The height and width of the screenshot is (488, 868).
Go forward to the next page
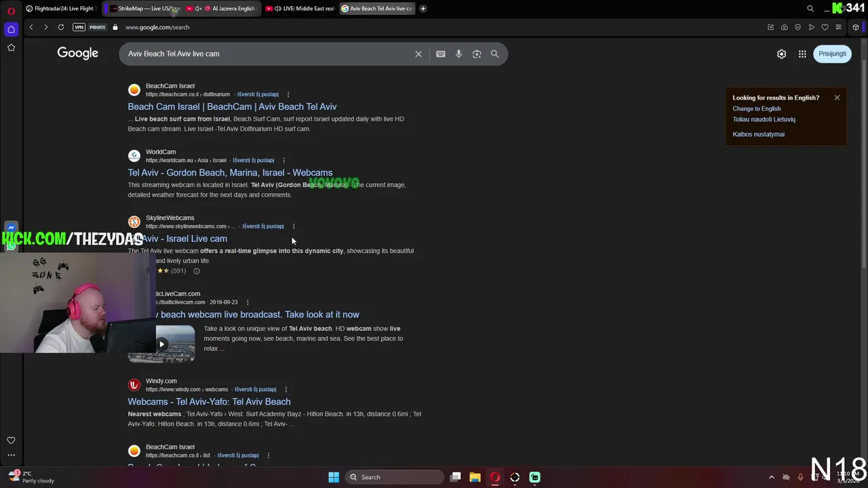click(x=45, y=27)
